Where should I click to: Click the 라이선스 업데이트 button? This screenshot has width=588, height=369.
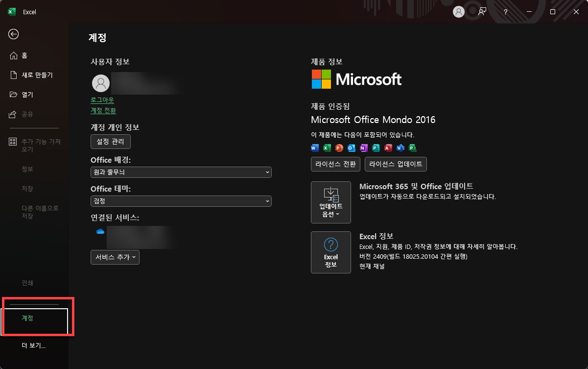click(396, 164)
